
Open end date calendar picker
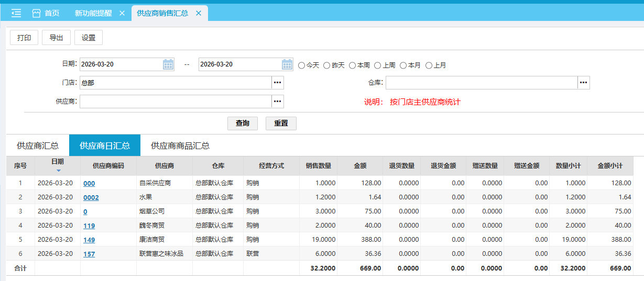point(287,64)
